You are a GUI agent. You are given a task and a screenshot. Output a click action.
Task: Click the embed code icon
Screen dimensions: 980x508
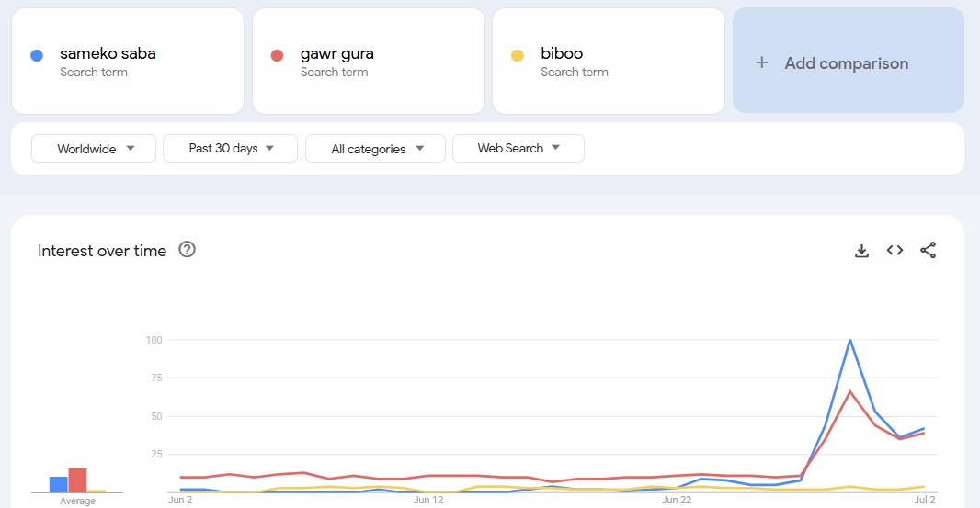[895, 250]
